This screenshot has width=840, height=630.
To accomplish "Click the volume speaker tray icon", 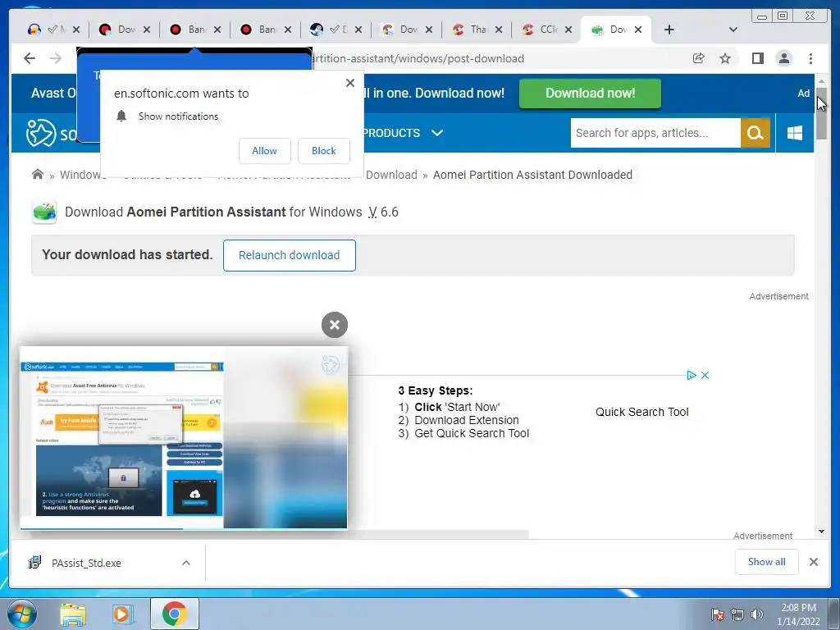I will (756, 614).
